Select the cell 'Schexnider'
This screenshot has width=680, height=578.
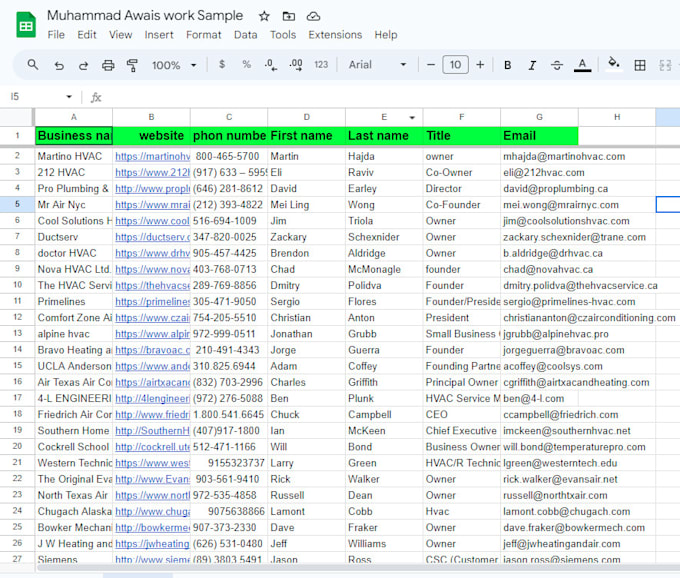pyautogui.click(x=384, y=237)
